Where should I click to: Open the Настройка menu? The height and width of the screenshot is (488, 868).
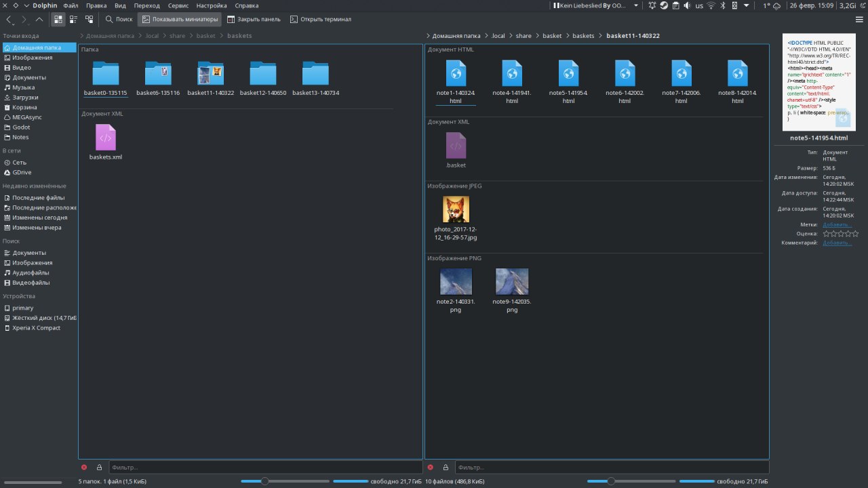click(x=212, y=5)
